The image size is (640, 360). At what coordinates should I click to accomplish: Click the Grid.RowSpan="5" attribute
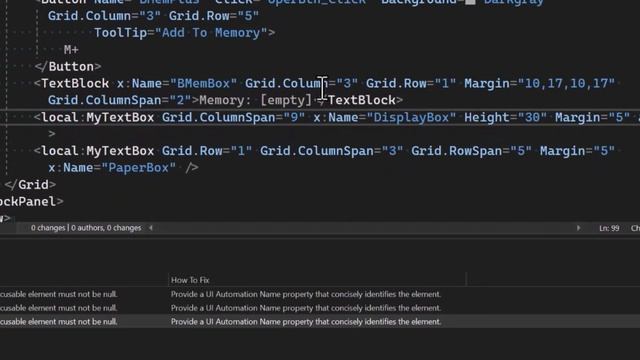[471, 151]
